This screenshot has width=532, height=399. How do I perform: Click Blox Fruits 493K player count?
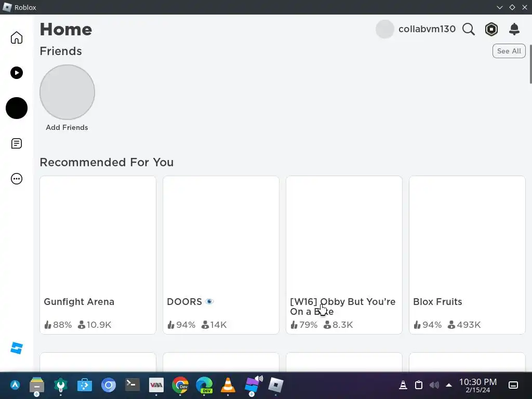coord(464,325)
